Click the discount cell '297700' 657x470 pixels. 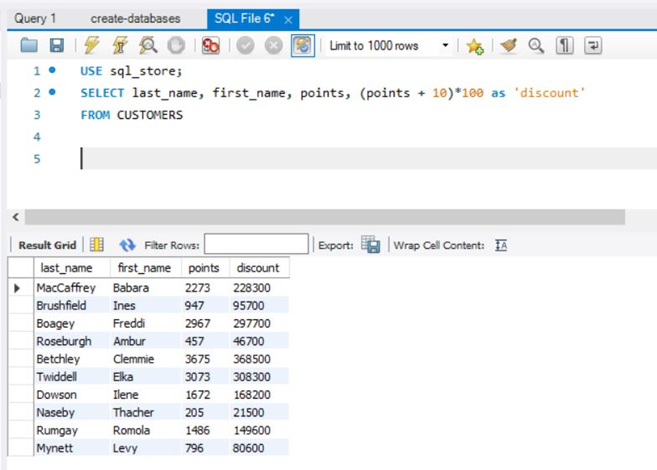259,323
